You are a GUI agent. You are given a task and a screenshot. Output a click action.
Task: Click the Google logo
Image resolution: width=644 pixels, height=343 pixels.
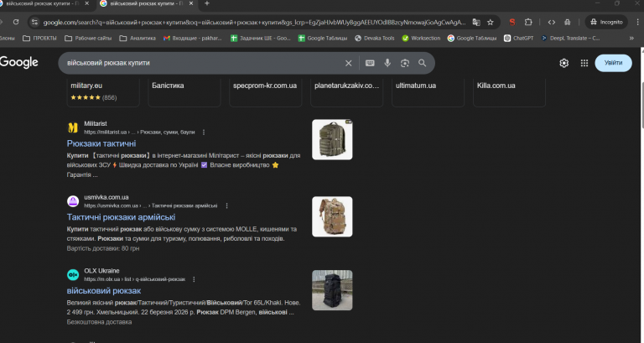click(x=19, y=62)
